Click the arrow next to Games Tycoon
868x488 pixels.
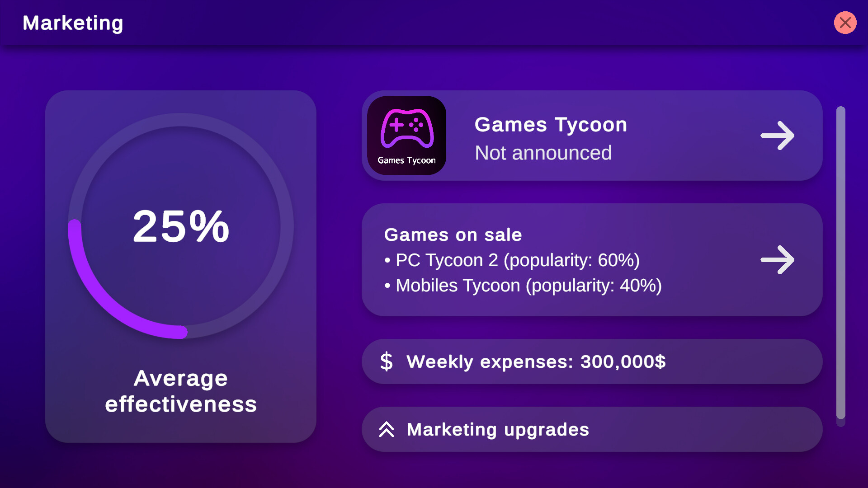pos(777,136)
